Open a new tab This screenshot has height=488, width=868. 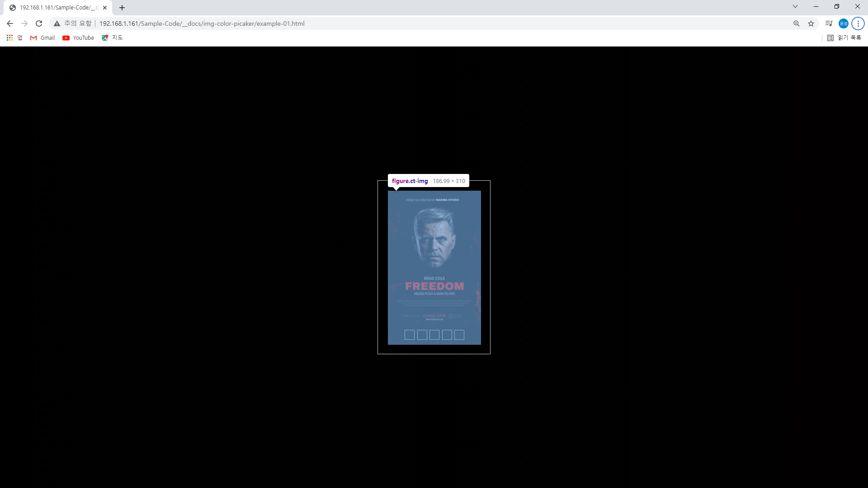(x=122, y=8)
